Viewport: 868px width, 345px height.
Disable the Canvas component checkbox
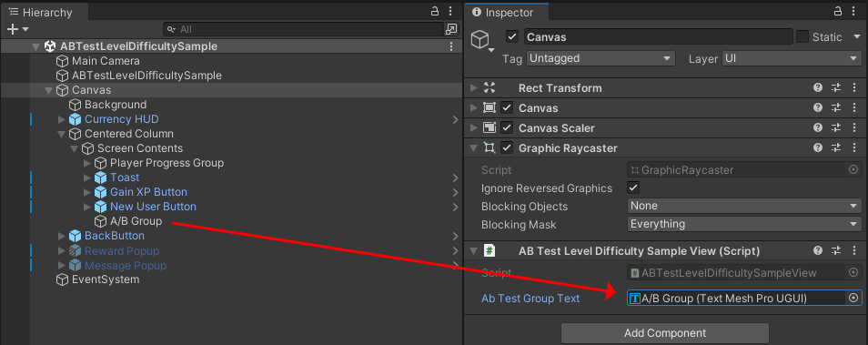[507, 108]
